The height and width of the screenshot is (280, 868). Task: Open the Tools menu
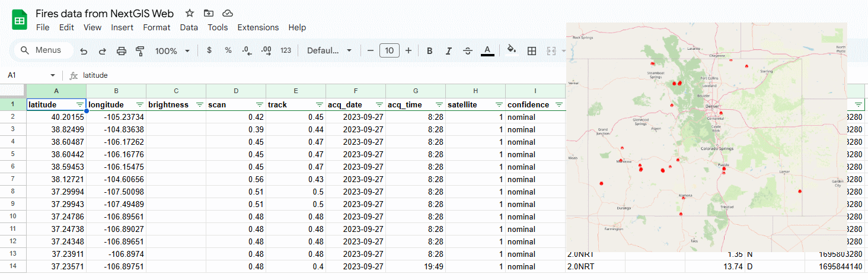218,27
